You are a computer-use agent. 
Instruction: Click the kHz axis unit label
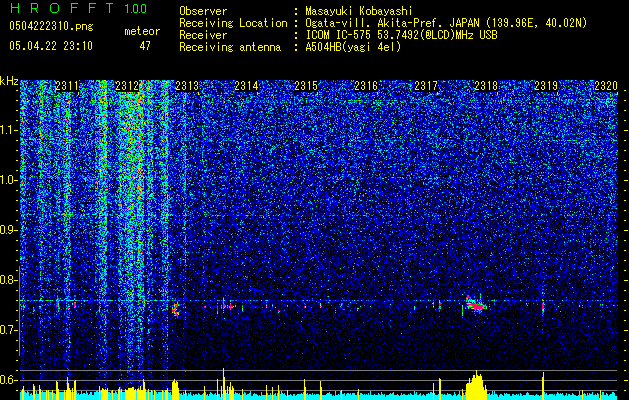coord(9,81)
